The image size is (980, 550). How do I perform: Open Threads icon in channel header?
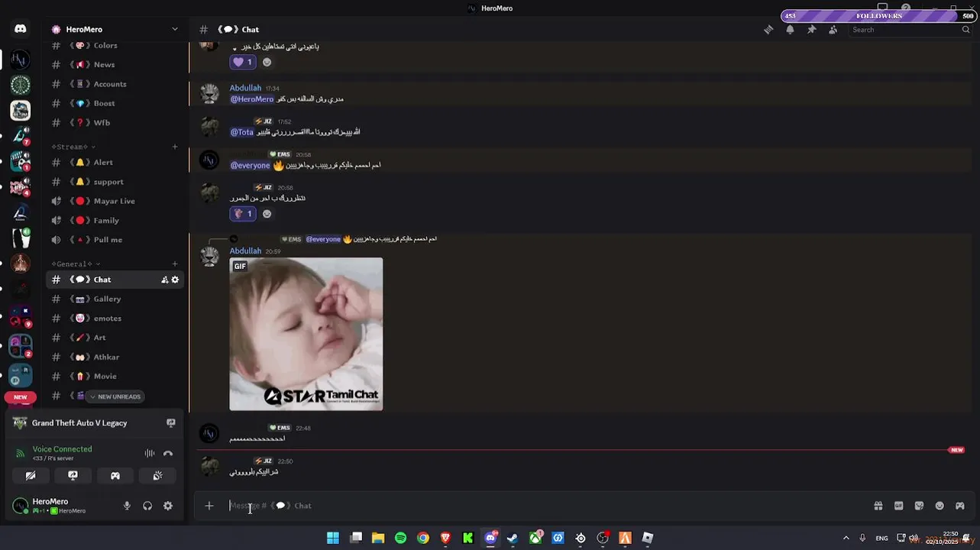[x=768, y=30]
